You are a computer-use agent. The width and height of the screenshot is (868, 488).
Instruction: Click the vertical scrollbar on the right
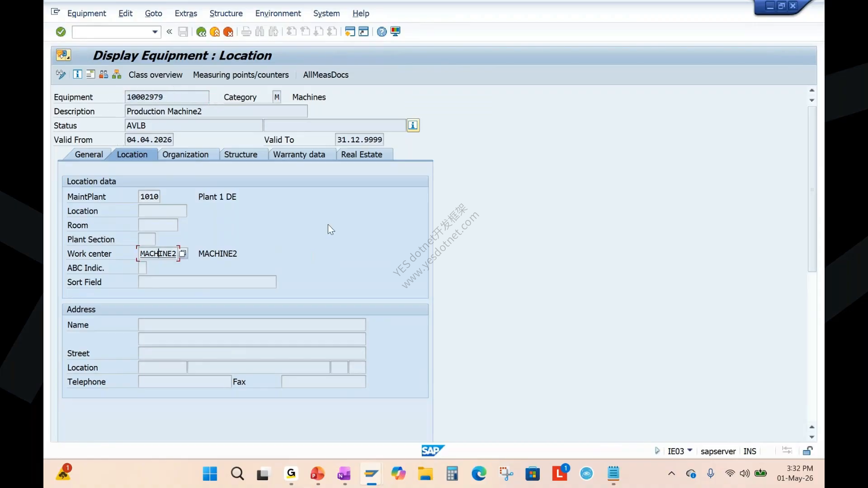812,189
